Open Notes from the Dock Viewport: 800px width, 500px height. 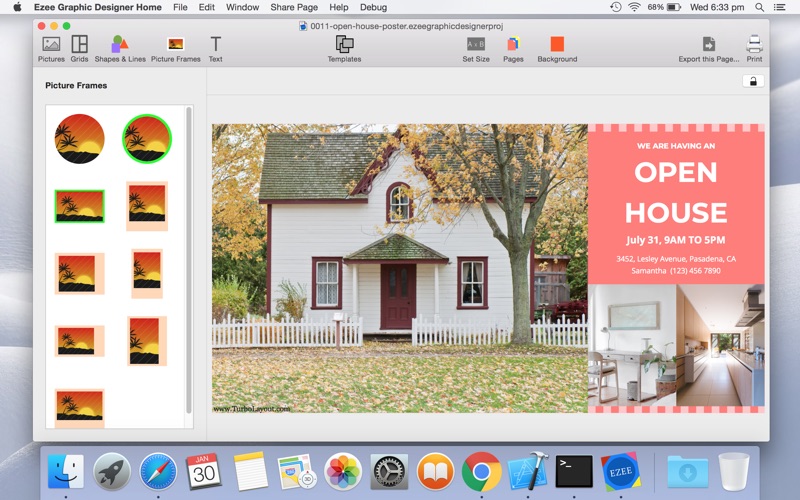click(251, 471)
